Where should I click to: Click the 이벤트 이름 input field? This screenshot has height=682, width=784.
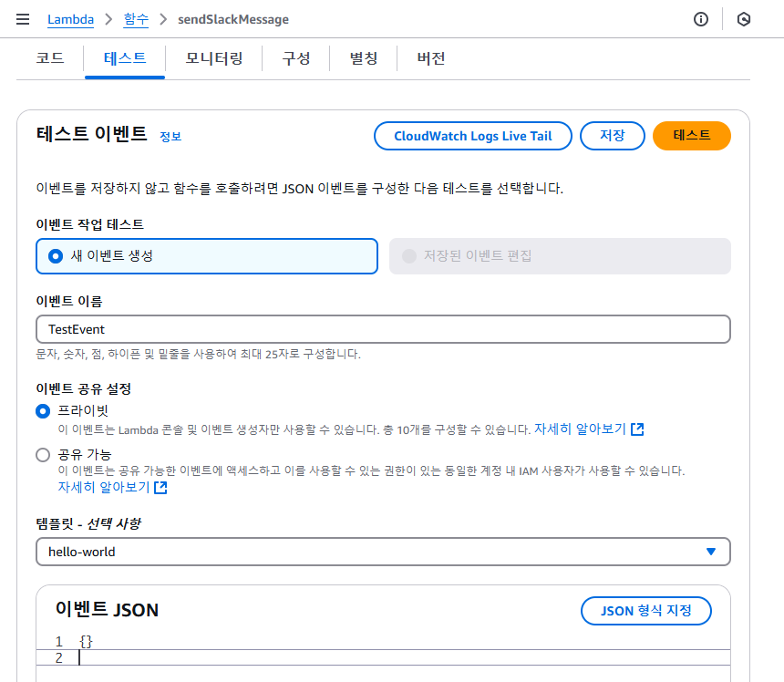coord(383,329)
